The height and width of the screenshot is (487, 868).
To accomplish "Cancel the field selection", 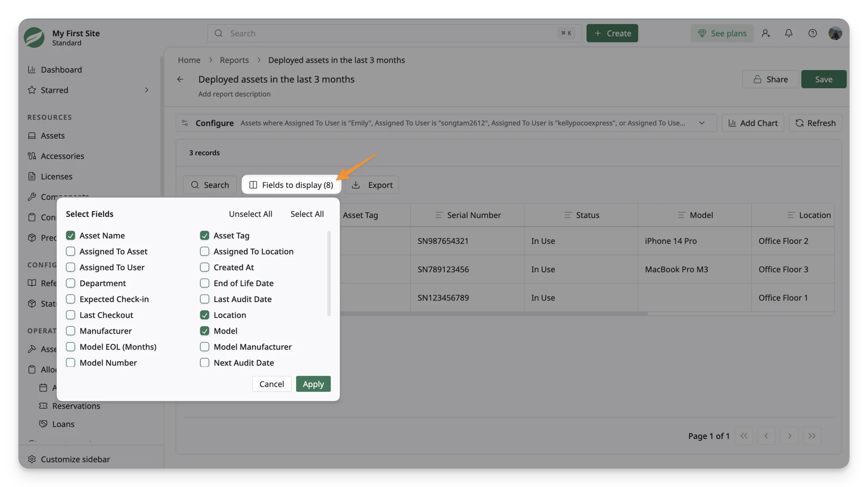I will point(272,384).
